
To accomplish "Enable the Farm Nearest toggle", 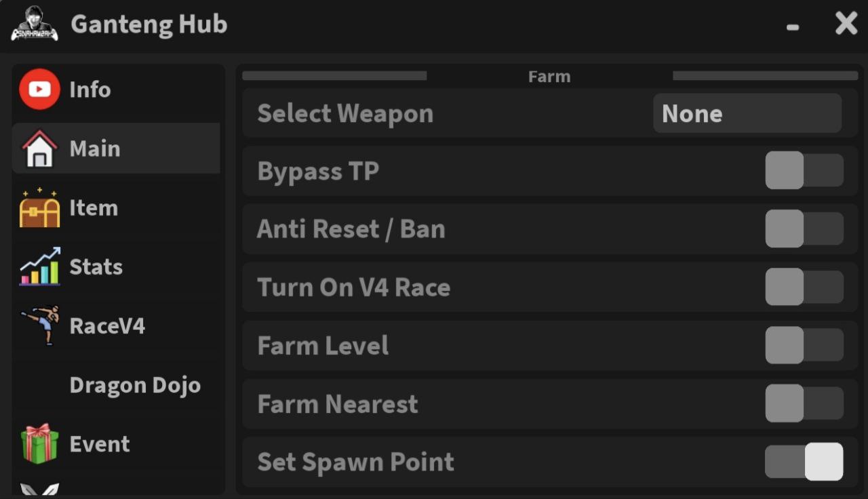I will [x=804, y=404].
